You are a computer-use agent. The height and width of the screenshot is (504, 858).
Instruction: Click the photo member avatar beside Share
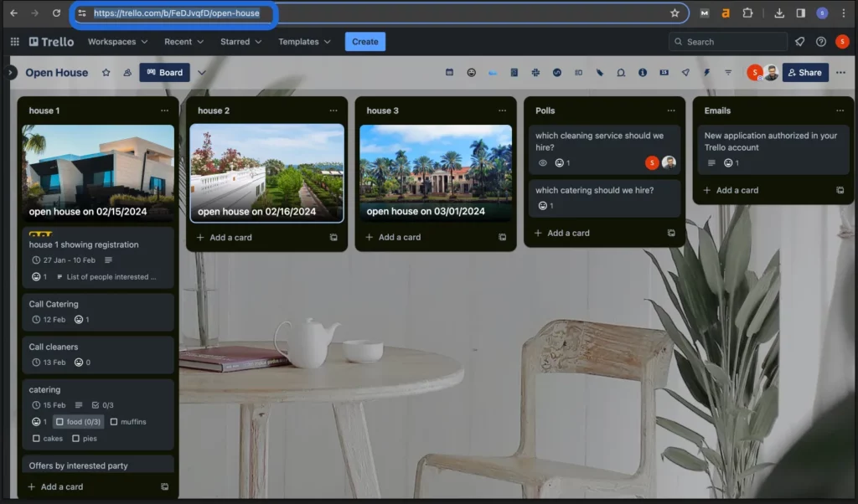pyautogui.click(x=771, y=72)
